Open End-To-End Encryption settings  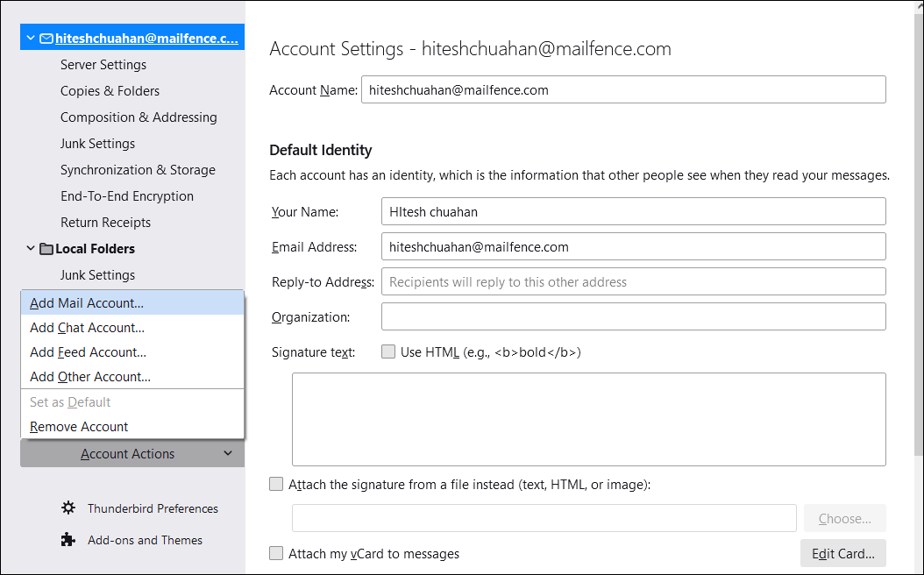[x=127, y=196]
